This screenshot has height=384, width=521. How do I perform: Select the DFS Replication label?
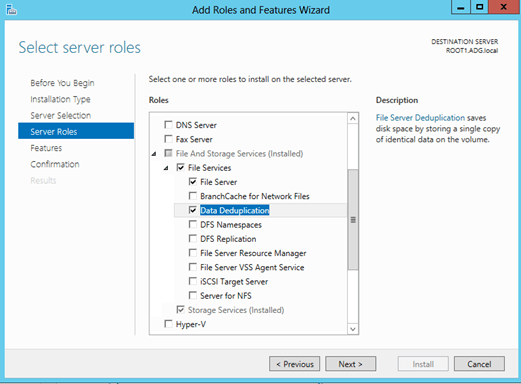tap(228, 239)
